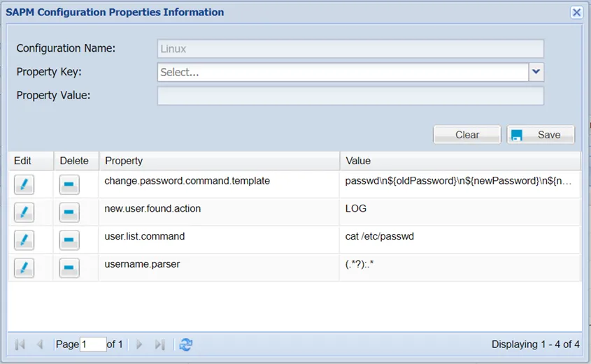Screen dimensions: 591x364
Task: Click the (.*?):.* value cell
Action: pos(460,268)
